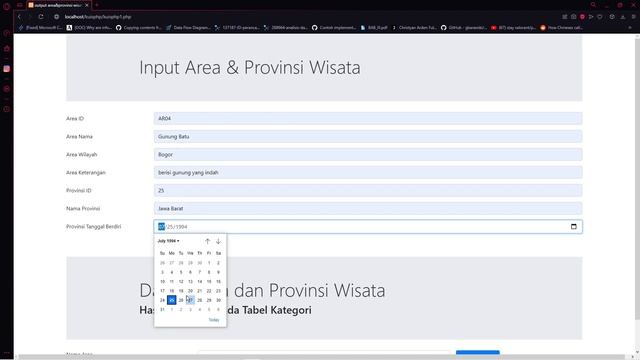Choose day 24 in the calendar
This screenshot has width=640, height=360.
coord(162,300)
